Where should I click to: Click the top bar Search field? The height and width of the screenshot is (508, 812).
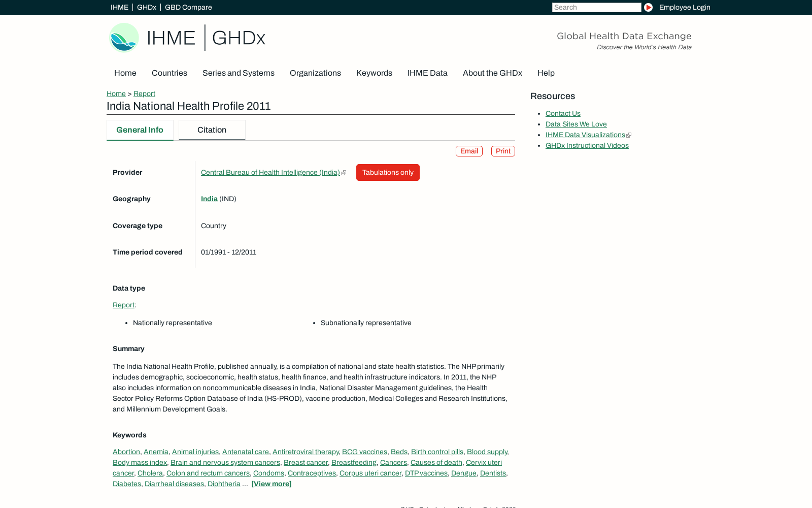click(x=596, y=7)
